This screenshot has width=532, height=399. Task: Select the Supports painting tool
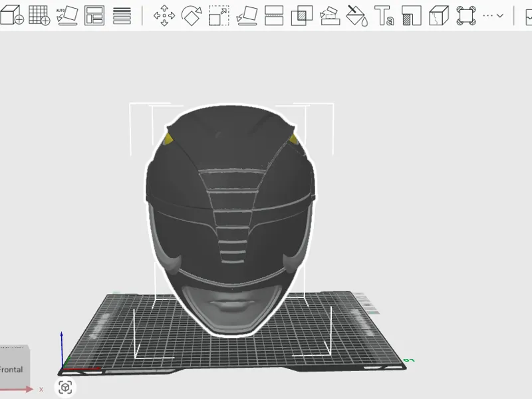point(330,15)
